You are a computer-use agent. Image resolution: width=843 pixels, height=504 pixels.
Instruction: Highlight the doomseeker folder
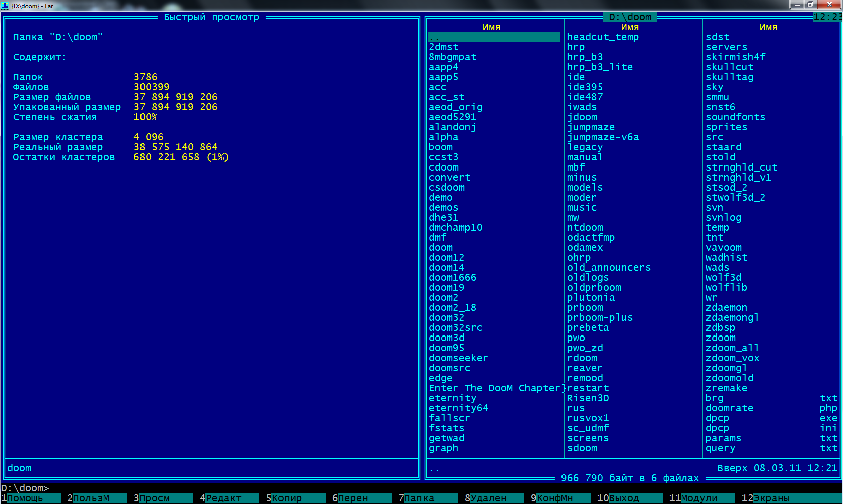pyautogui.click(x=458, y=358)
